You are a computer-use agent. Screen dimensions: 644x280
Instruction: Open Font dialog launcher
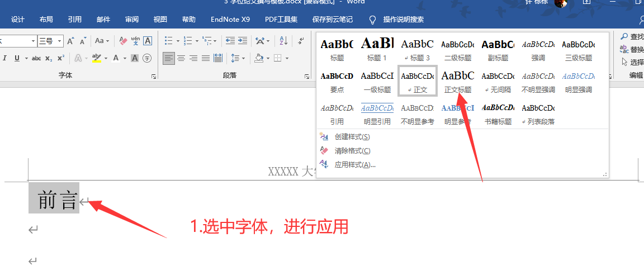(154, 77)
